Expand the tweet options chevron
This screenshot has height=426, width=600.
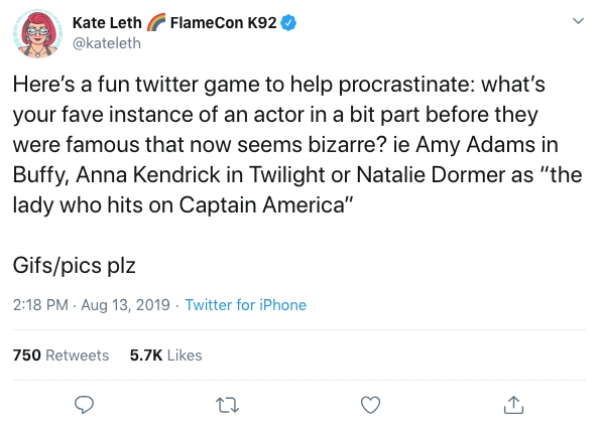click(575, 20)
